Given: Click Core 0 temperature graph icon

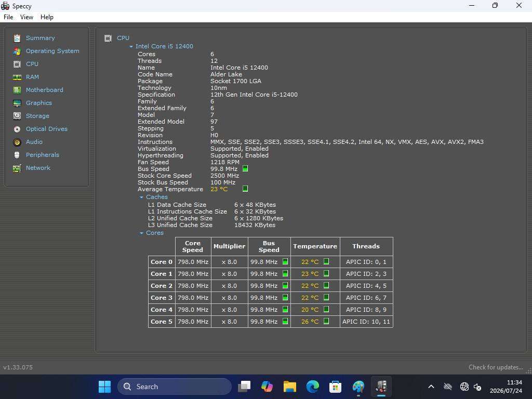Looking at the screenshot, I should (x=326, y=262).
